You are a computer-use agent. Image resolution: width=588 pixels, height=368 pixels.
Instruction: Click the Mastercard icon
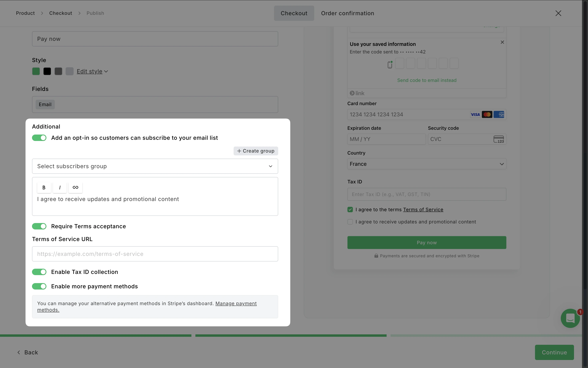click(487, 114)
